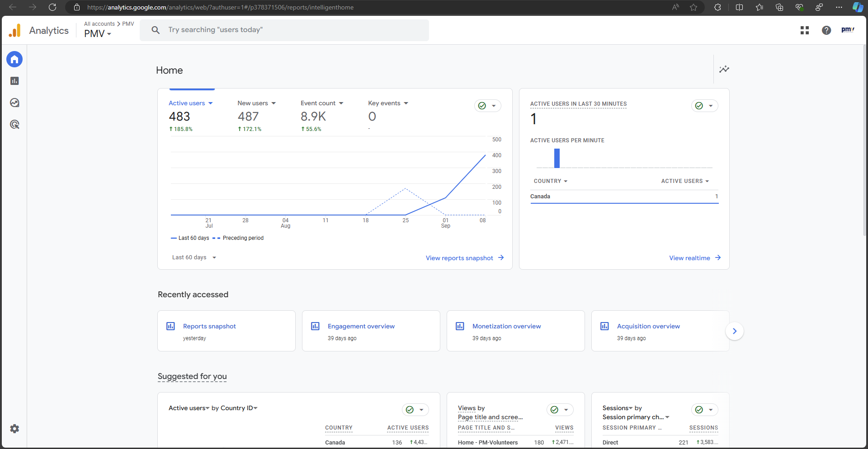Open Reports snapshot recent link
868x449 pixels.
click(209, 326)
